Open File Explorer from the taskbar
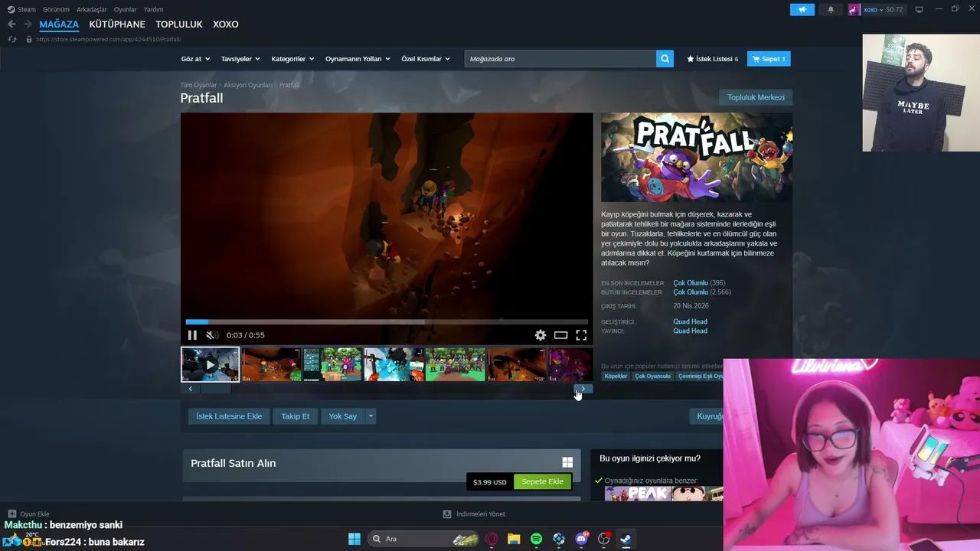 [514, 539]
